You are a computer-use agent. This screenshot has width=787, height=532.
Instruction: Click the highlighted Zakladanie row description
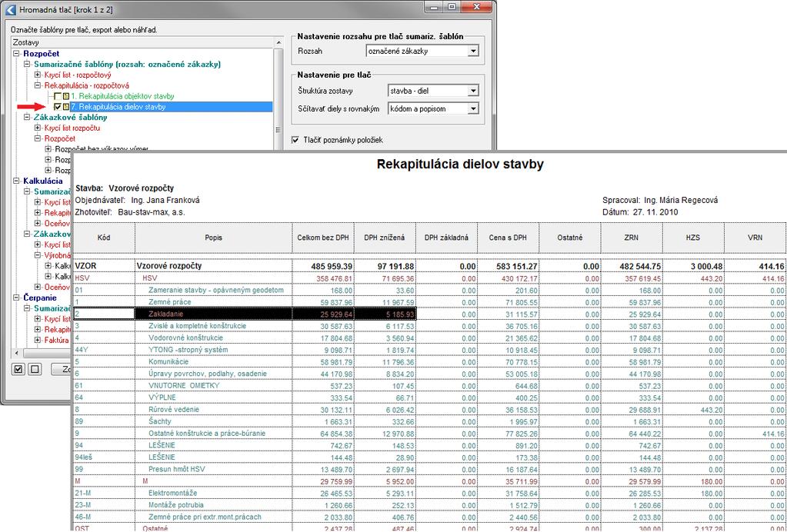tap(165, 314)
